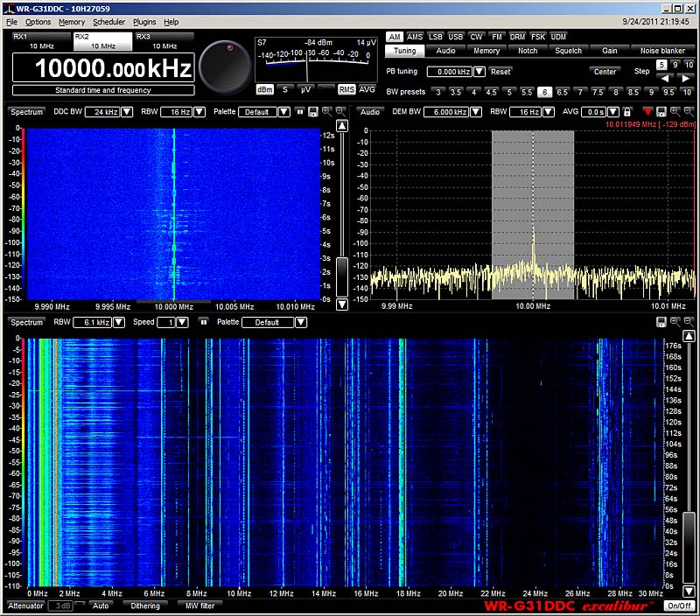Open the Scheduler menu
The height and width of the screenshot is (616, 700).
108,22
